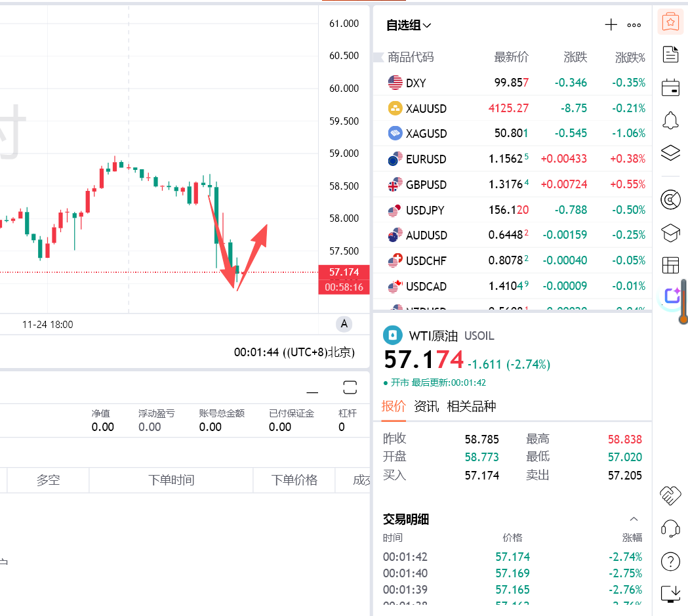
Task: Open the radar target icon in sidebar
Action: coord(670,200)
